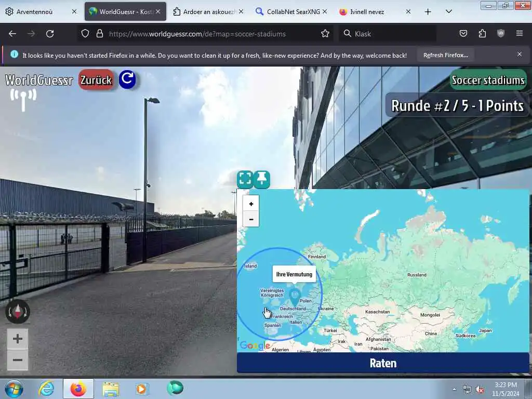Screen dimensions: 532x399
Task: Open the Windows Start menu
Action: tap(14, 389)
